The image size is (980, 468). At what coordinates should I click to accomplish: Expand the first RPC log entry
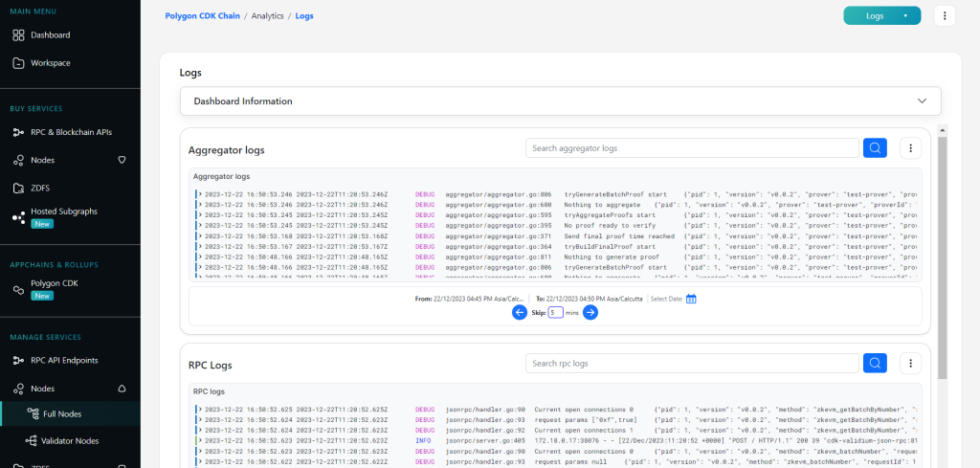coord(199,410)
